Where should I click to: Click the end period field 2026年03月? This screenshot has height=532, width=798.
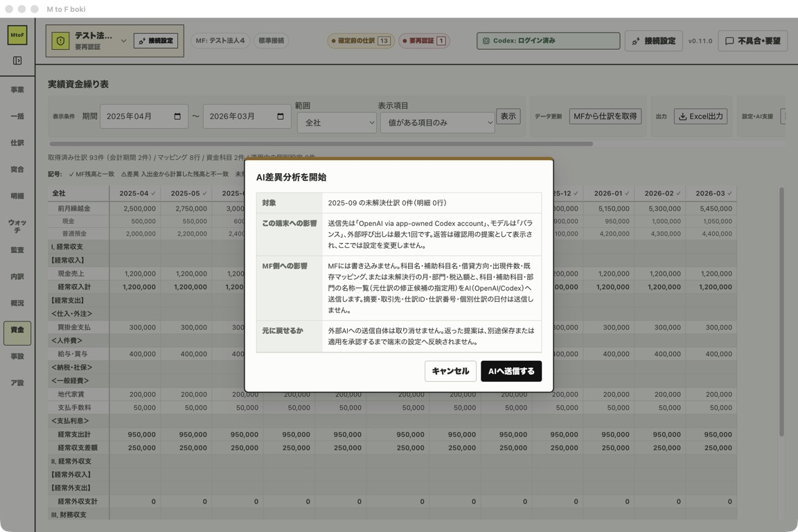pos(247,116)
